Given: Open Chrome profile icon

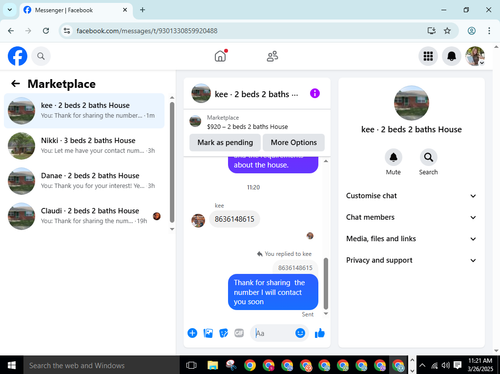Looking at the screenshot, I should coord(471,31).
